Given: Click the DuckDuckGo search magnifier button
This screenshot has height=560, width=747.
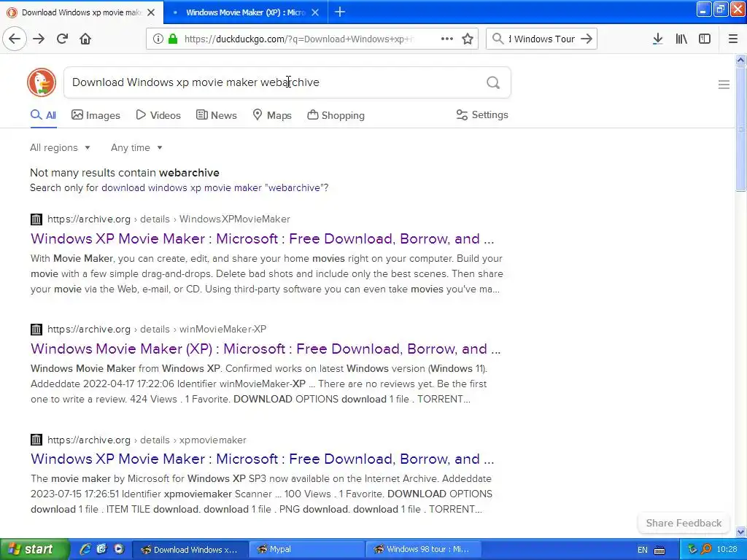Looking at the screenshot, I should click(493, 82).
